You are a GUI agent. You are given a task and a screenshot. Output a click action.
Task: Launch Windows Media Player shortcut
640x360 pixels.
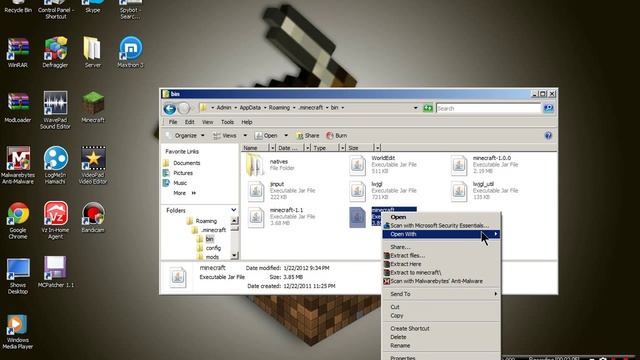(x=18, y=331)
